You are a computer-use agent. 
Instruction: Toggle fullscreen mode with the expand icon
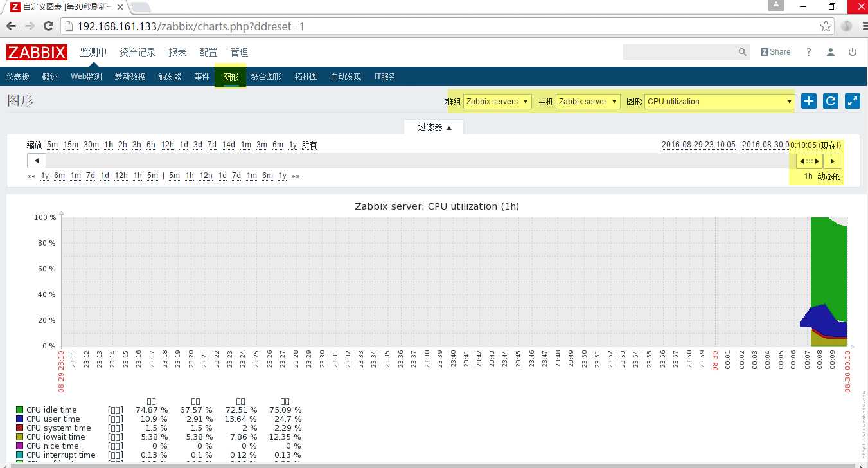(x=853, y=101)
